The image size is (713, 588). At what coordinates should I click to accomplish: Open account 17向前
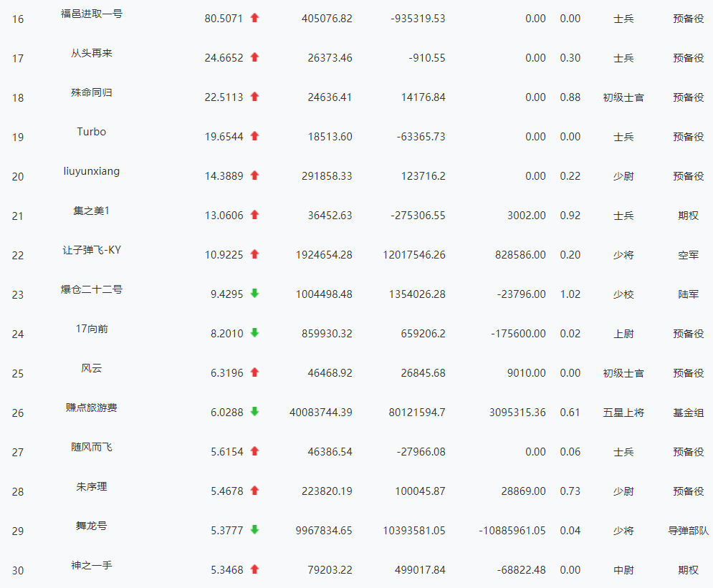coord(92,329)
